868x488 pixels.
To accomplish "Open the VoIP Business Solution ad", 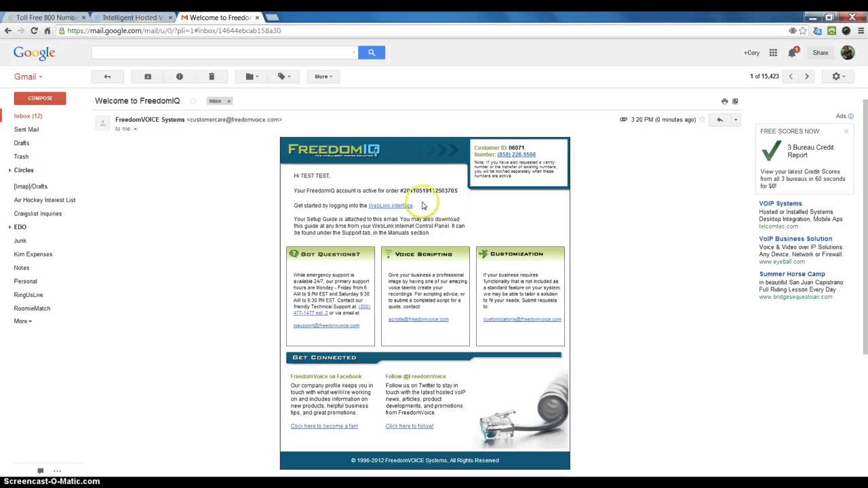I will [x=795, y=239].
